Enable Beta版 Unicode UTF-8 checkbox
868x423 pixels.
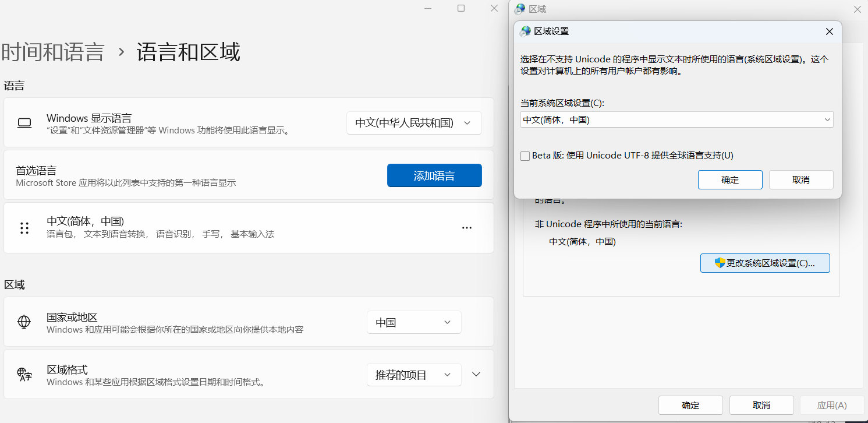[x=525, y=156]
